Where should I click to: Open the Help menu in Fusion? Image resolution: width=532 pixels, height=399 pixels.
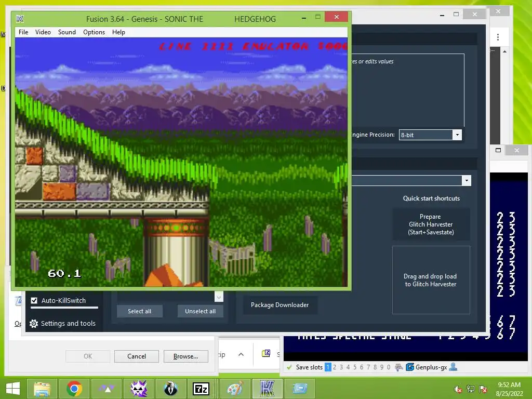click(118, 32)
